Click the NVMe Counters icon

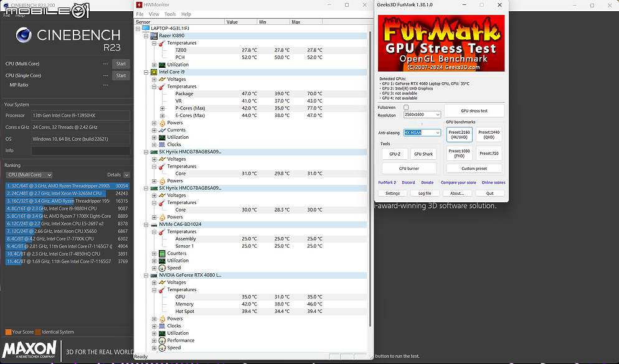[162, 254]
